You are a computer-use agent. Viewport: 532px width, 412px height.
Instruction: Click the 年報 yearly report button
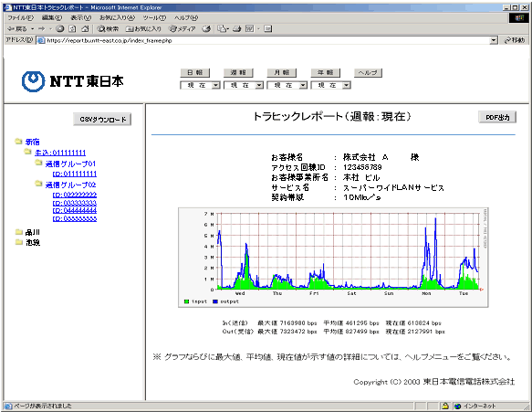point(326,73)
